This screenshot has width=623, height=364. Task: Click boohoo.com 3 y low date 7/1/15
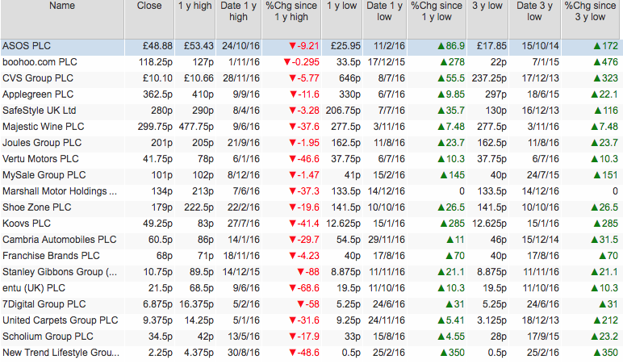[546, 62]
